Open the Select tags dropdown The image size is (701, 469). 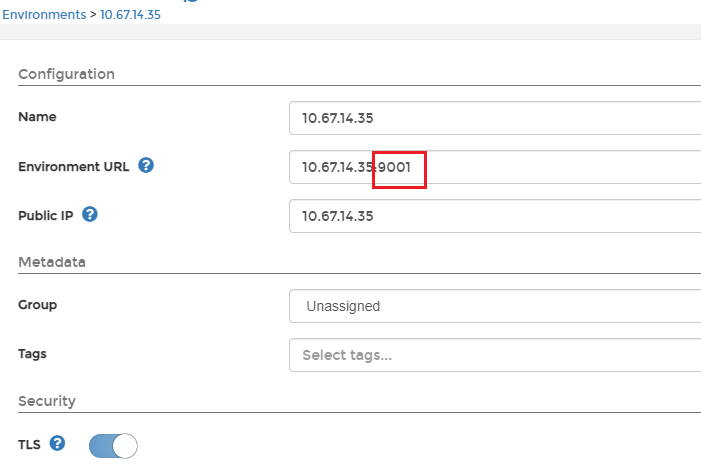coord(495,354)
